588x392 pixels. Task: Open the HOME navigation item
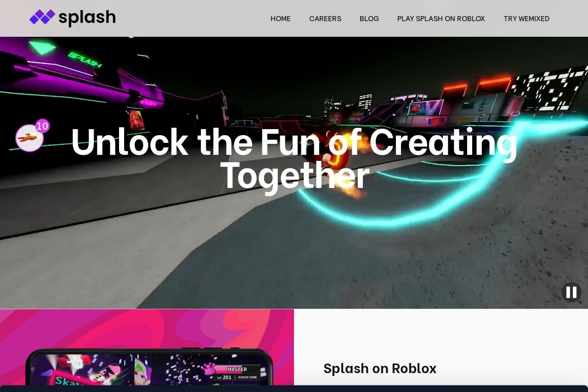point(281,18)
